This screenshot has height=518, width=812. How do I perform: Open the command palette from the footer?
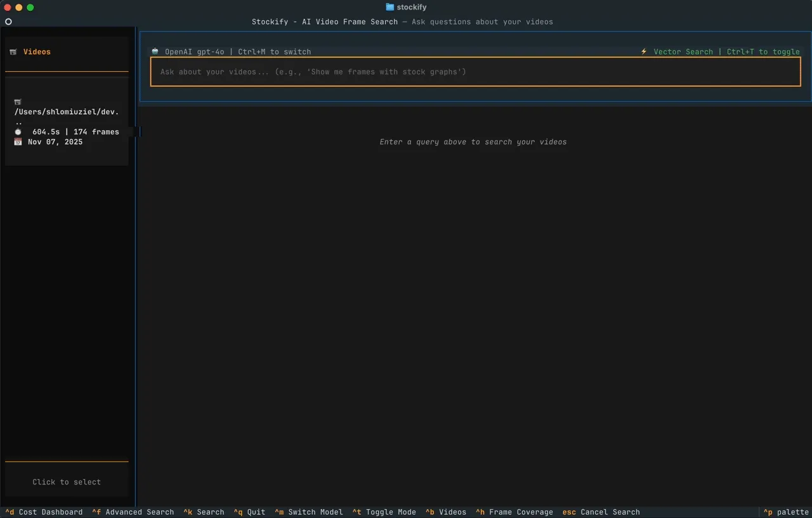pyautogui.click(x=786, y=512)
